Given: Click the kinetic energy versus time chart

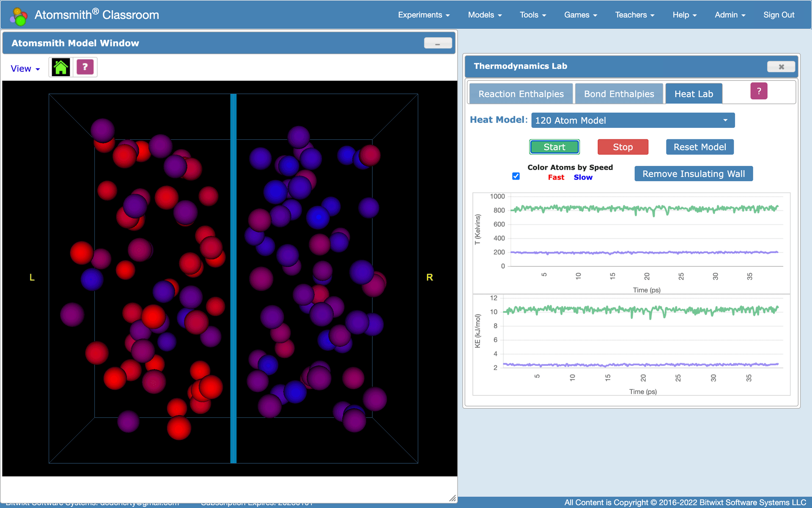Looking at the screenshot, I should (x=631, y=345).
